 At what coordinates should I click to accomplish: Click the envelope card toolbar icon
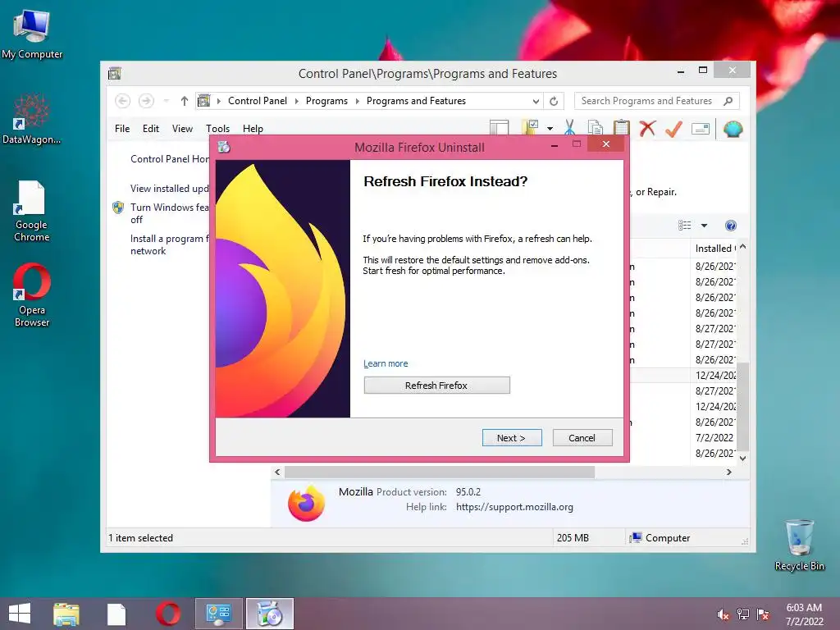pyautogui.click(x=701, y=129)
